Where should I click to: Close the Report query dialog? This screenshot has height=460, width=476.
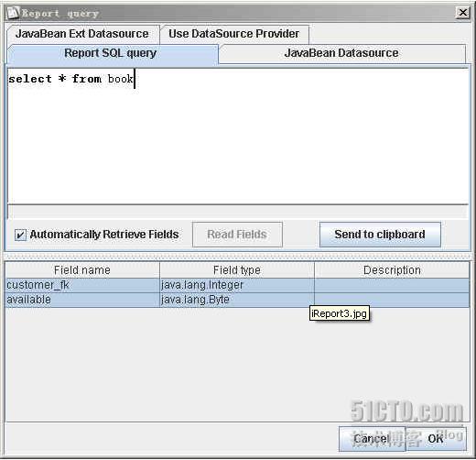pos(463,13)
